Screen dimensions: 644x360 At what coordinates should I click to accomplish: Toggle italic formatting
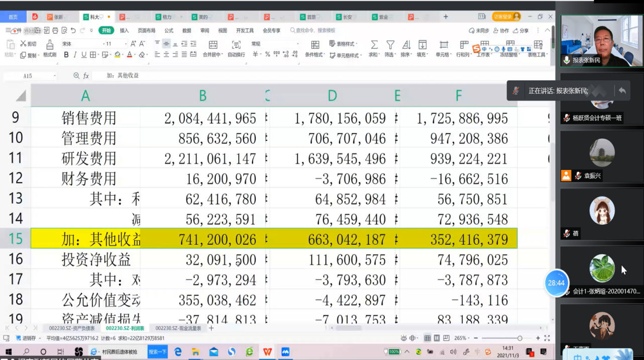click(75, 55)
